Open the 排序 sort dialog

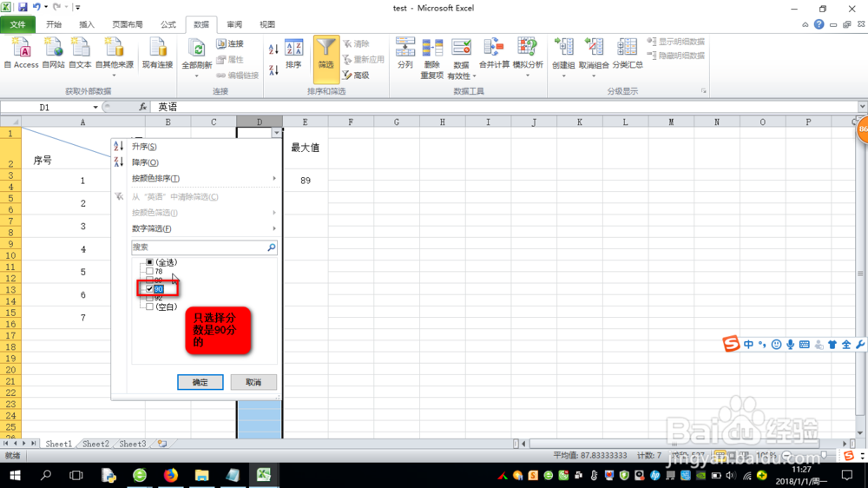(x=293, y=54)
